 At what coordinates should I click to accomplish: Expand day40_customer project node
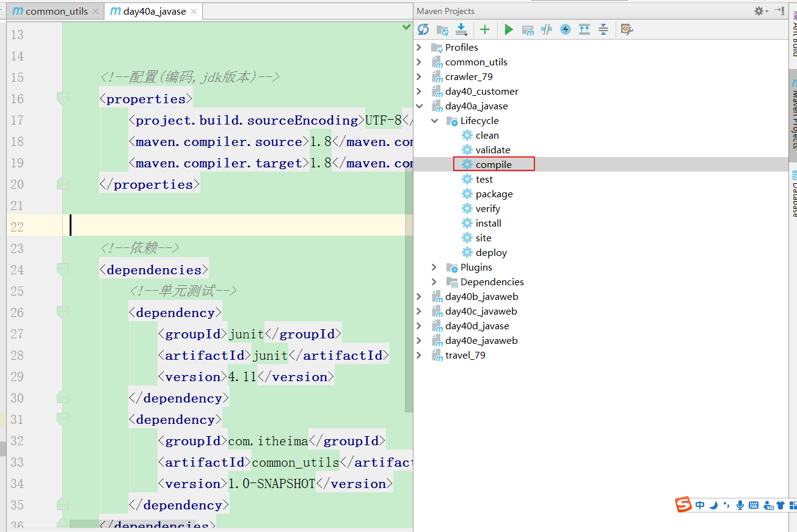coord(419,91)
